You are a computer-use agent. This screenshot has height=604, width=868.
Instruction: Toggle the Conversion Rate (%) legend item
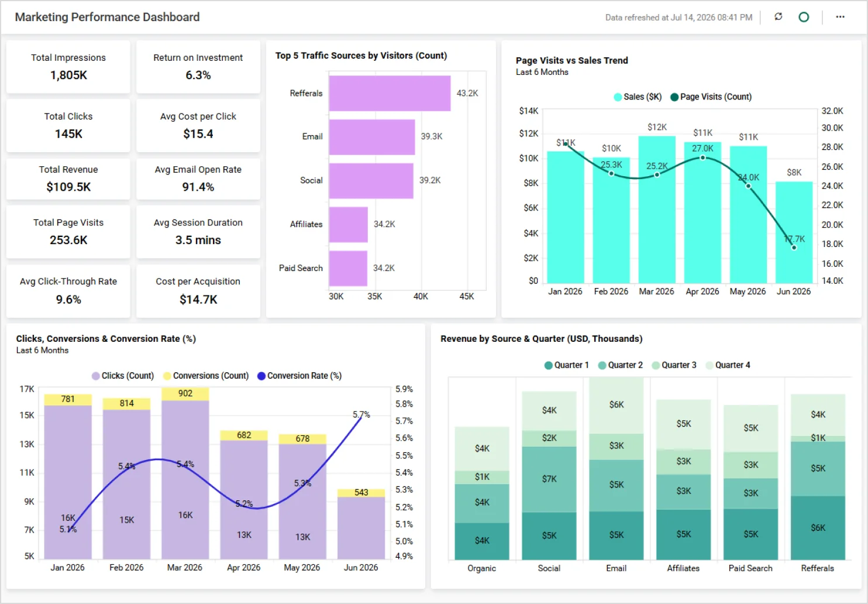click(299, 376)
